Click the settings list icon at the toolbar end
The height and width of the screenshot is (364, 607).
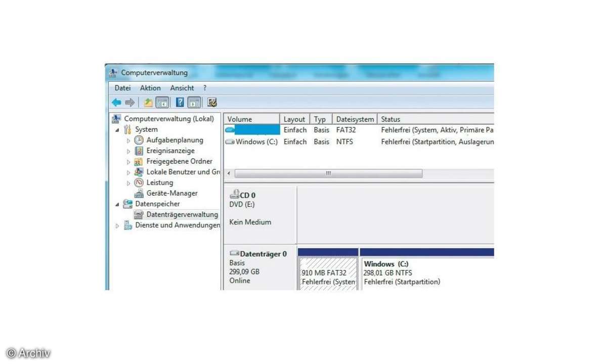[212, 103]
